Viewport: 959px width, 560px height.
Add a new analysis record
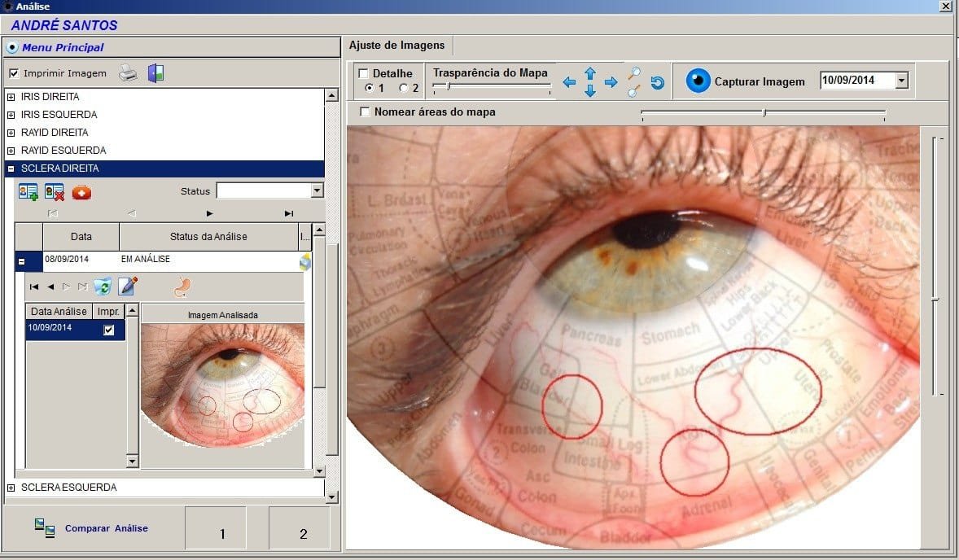(28, 192)
